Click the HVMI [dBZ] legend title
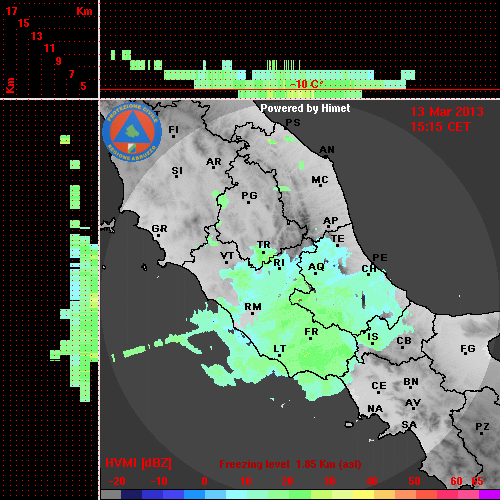Image resolution: width=500 pixels, height=500 pixels. point(138,463)
